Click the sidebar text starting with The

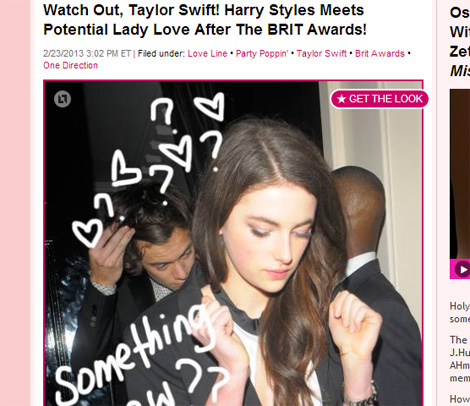click(x=460, y=359)
